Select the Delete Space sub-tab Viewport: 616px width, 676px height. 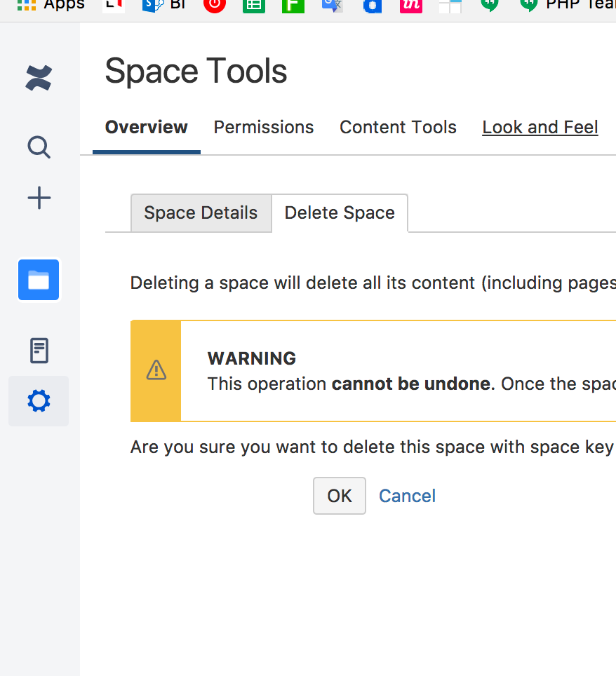point(340,213)
